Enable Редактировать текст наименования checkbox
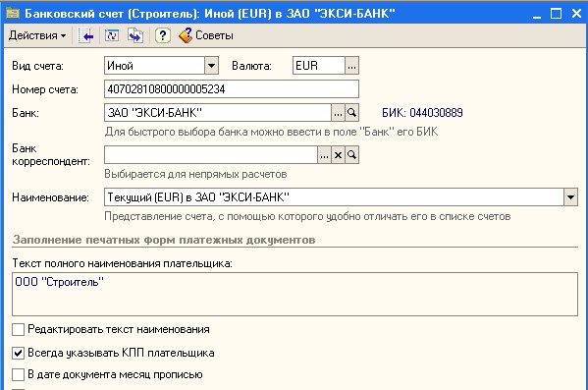 18,329
